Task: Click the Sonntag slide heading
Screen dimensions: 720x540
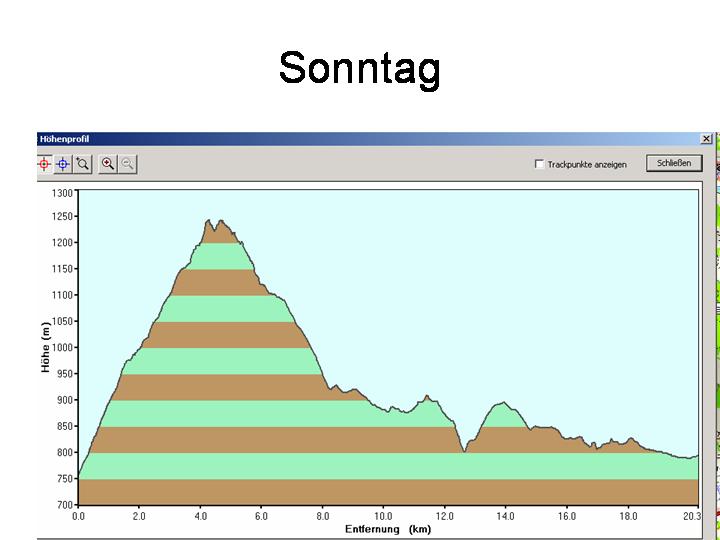Action: pyautogui.click(x=359, y=69)
